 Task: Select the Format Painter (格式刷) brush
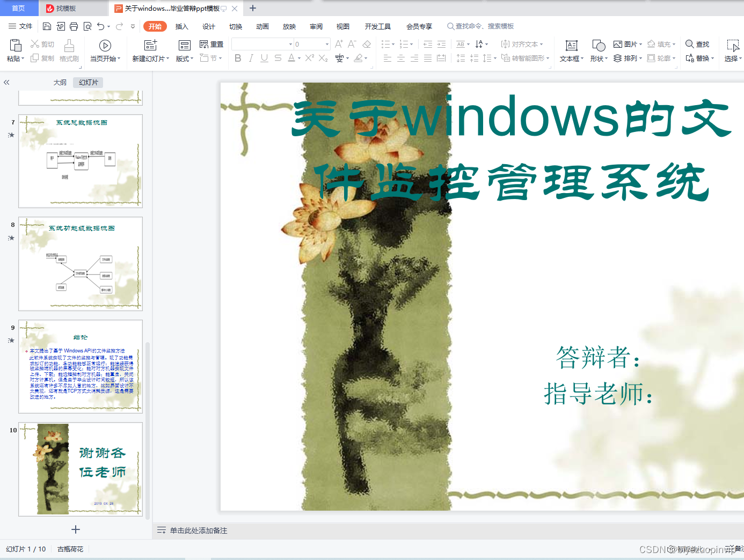coord(69,51)
